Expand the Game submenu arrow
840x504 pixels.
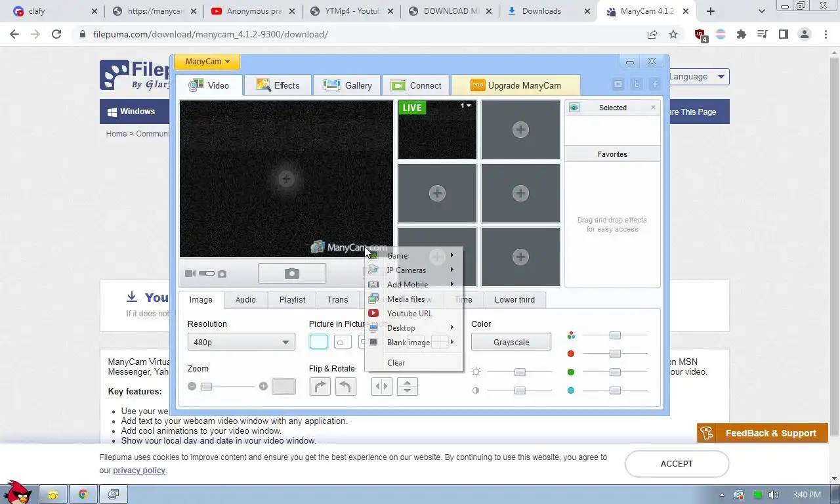(452, 255)
